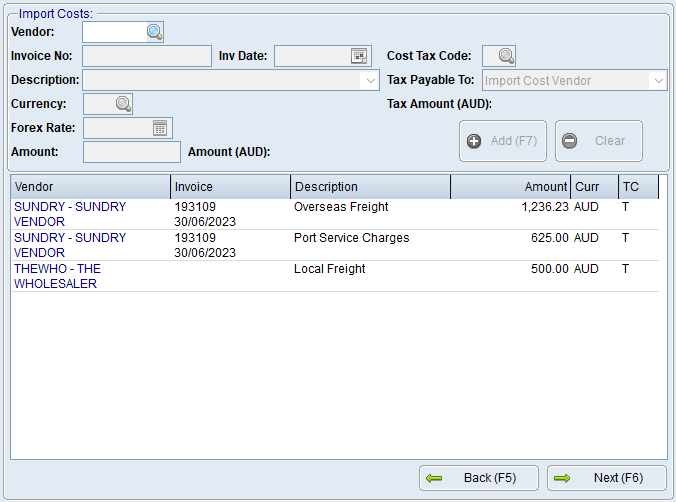The width and height of the screenshot is (676, 502).
Task: Sort by the Invoice column header
Action: pos(230,187)
